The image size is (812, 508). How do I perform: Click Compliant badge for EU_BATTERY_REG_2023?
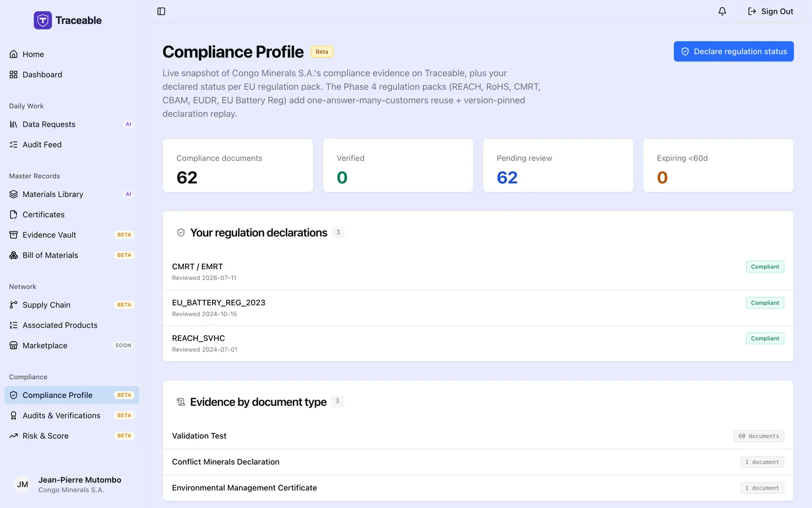click(765, 303)
